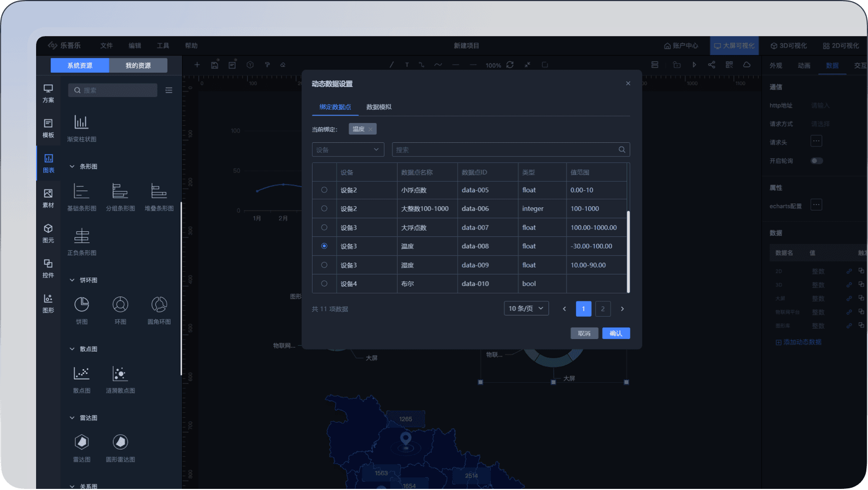Select the basic bar chart icon (基础条形图)

pos(81,192)
